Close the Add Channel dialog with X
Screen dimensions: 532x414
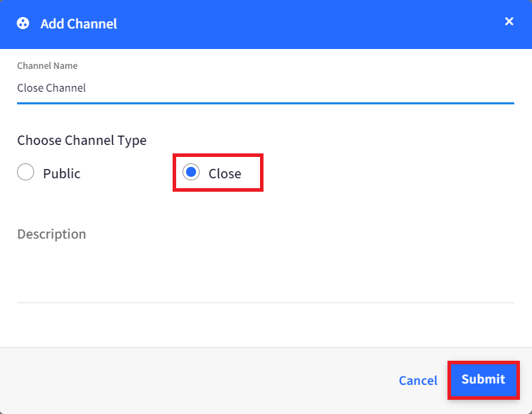[x=509, y=21]
